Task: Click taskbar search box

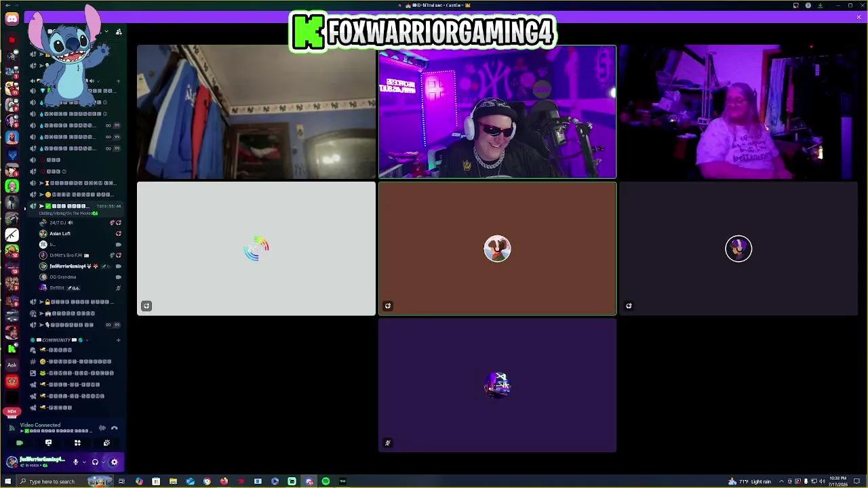Action: (x=65, y=481)
